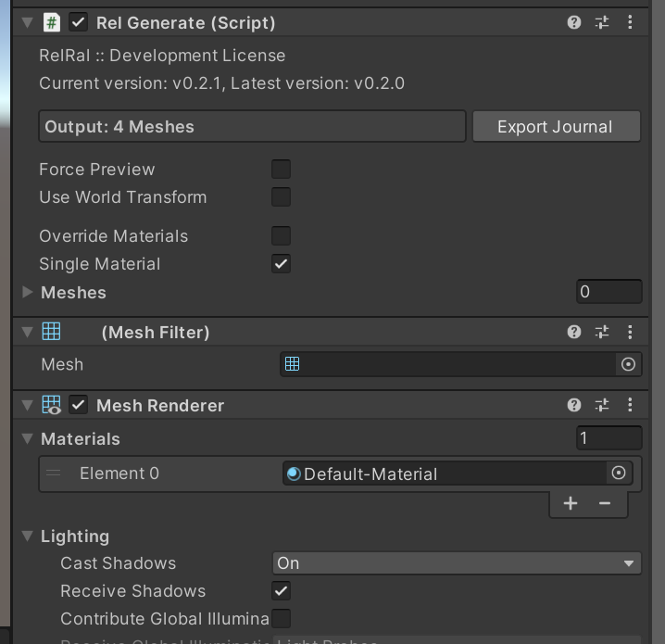Click the Current version text line
The image size is (665, 644).
click(221, 83)
